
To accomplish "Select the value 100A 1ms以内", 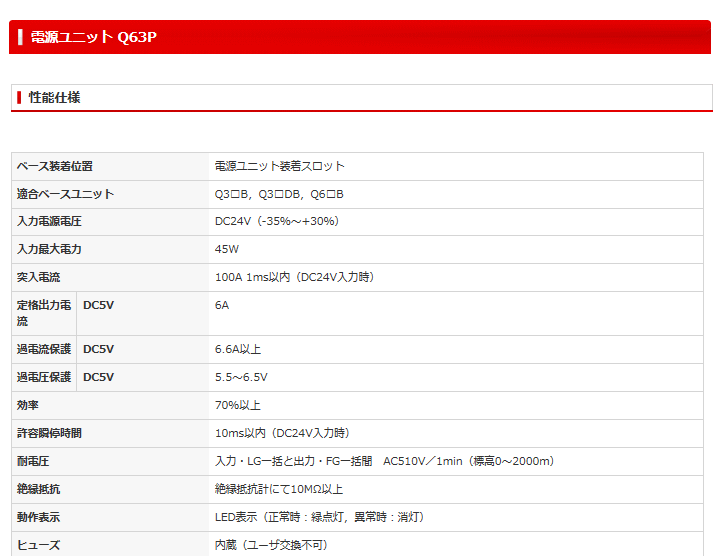I will (x=295, y=277).
